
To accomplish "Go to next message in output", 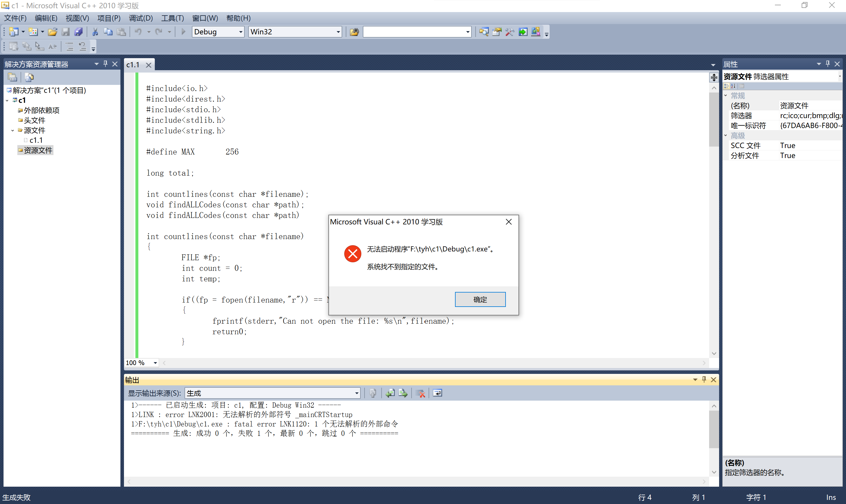I will (403, 393).
